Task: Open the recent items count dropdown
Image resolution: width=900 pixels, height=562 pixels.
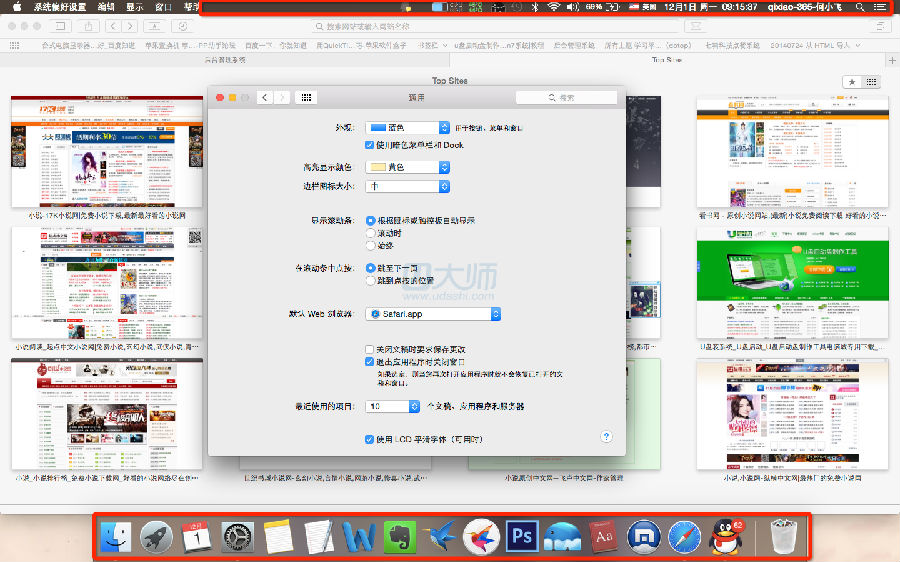Action: click(x=393, y=407)
